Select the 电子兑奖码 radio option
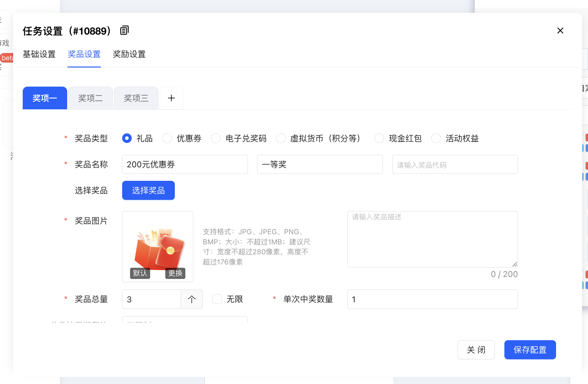Screen dimensions: 588x384 [216, 138]
